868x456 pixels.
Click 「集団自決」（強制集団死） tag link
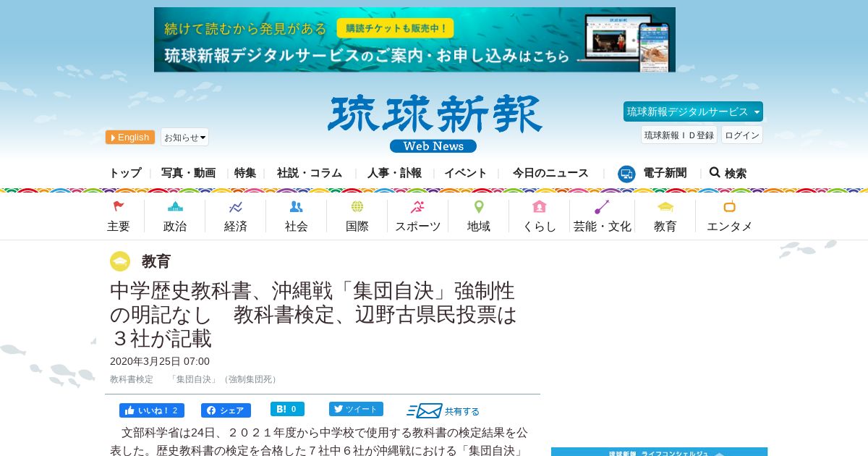[x=226, y=379]
